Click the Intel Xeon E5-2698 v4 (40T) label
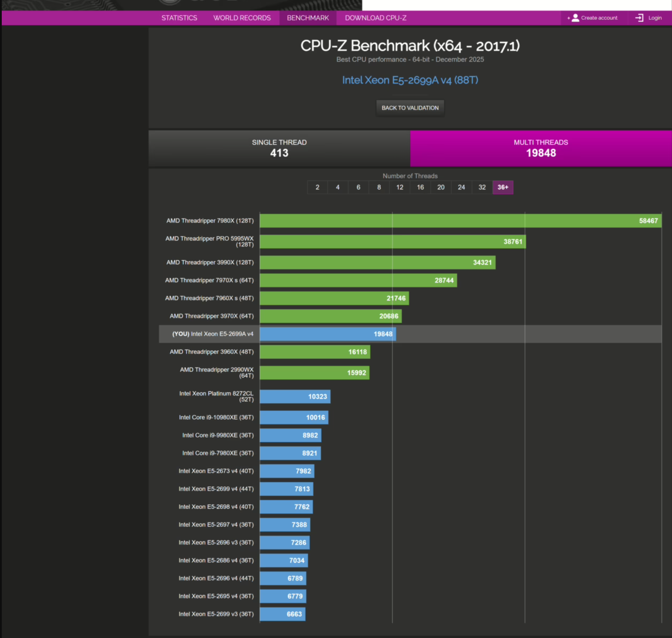Viewport: 672px width, 638px height. point(216,507)
